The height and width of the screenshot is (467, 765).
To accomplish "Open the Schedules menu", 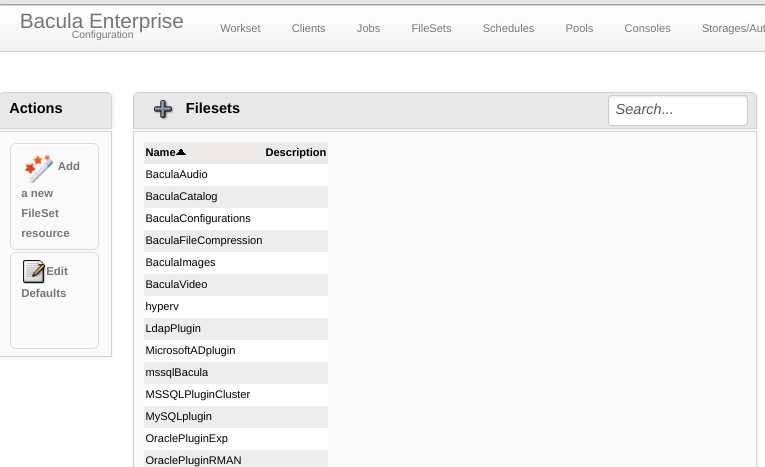I will click(x=508, y=28).
